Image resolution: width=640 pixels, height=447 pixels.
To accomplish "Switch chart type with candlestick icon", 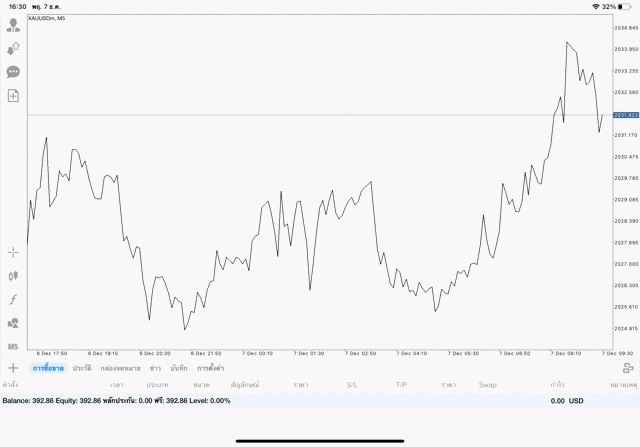I will pyautogui.click(x=13, y=275).
